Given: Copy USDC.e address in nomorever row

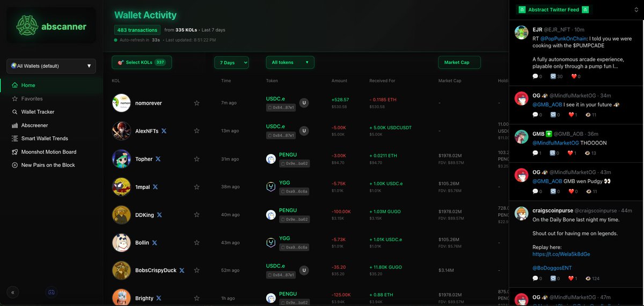Looking at the screenshot, I should (281, 108).
